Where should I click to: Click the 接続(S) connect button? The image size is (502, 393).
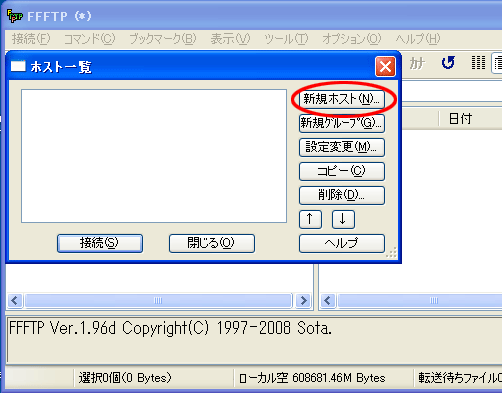click(x=100, y=243)
